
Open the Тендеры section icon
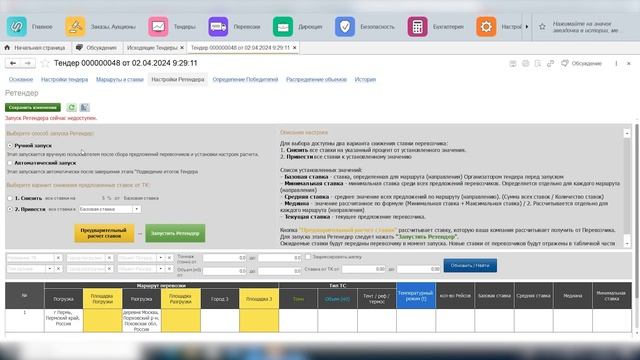(x=158, y=27)
